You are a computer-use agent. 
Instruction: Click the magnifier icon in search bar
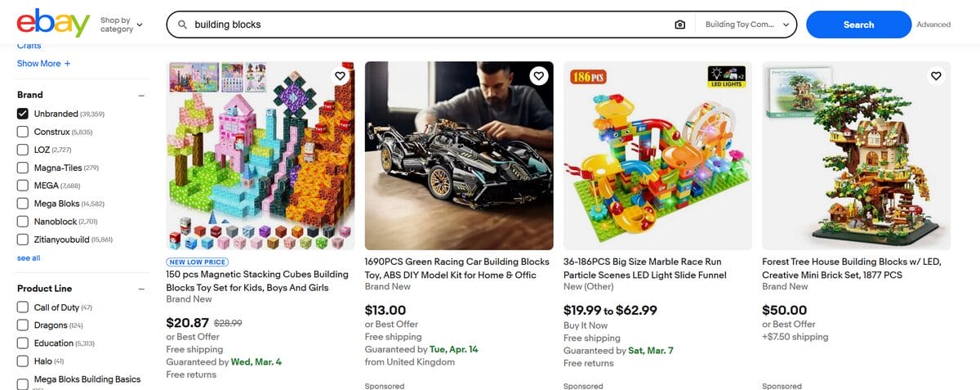coord(182,25)
